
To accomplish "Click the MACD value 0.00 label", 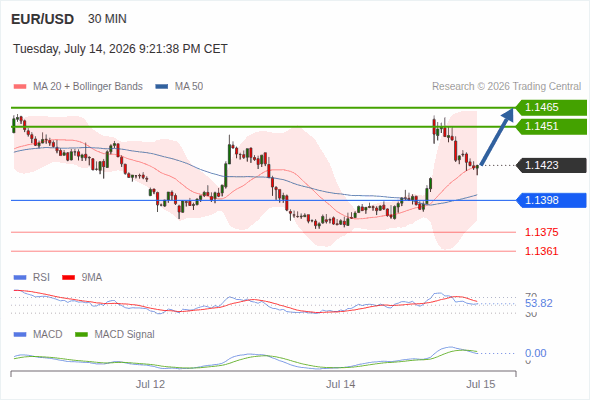I will tap(536, 353).
